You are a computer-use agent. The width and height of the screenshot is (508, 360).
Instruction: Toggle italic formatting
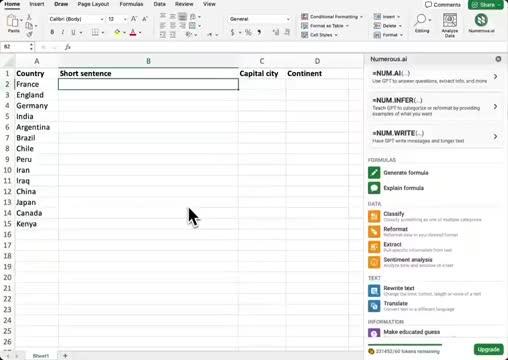(63, 32)
